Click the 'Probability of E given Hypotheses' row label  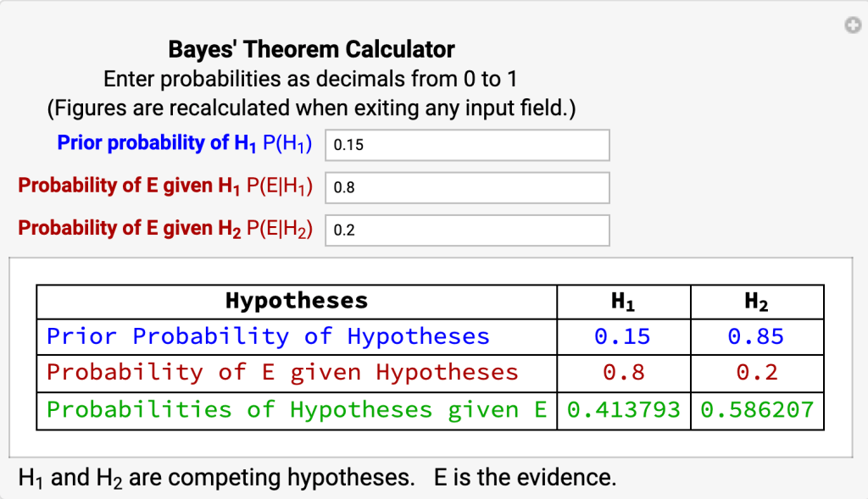282,373
